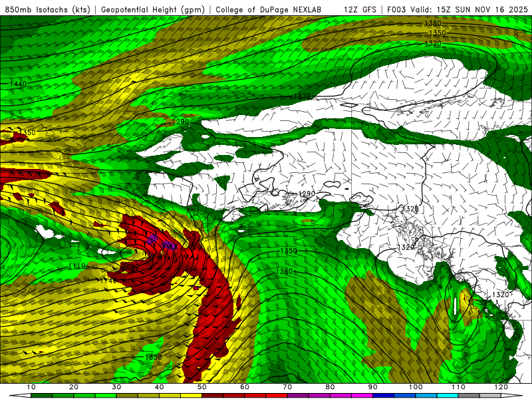Click the '850mb Isotachs (kts)' title text
The height and width of the screenshot is (399, 532).
[x=47, y=10]
